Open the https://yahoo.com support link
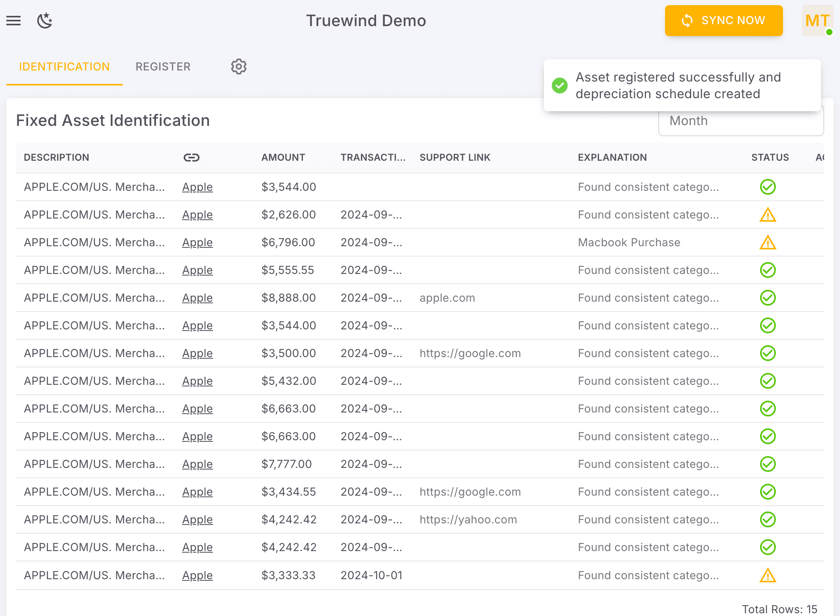The height and width of the screenshot is (616, 840). pos(468,519)
